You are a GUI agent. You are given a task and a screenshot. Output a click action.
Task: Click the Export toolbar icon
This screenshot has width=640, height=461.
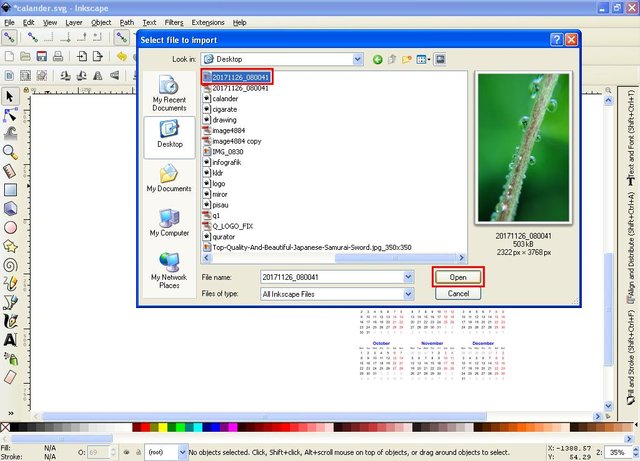click(98, 56)
